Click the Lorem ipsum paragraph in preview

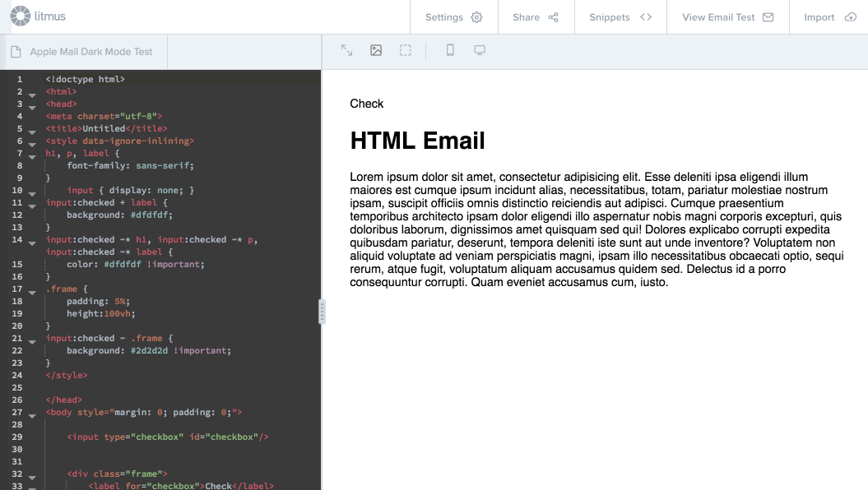click(x=596, y=229)
